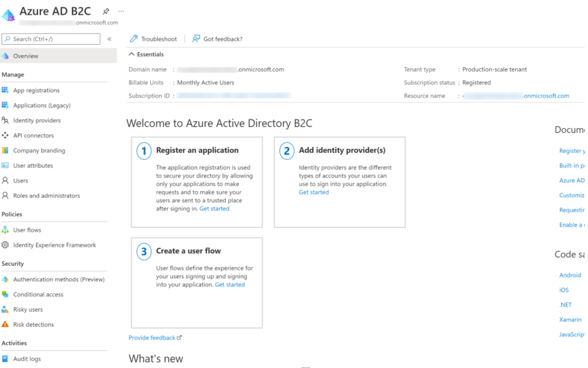Collapse the Essentials section
Image resolution: width=588 pixels, height=368 pixels.
[x=132, y=54]
